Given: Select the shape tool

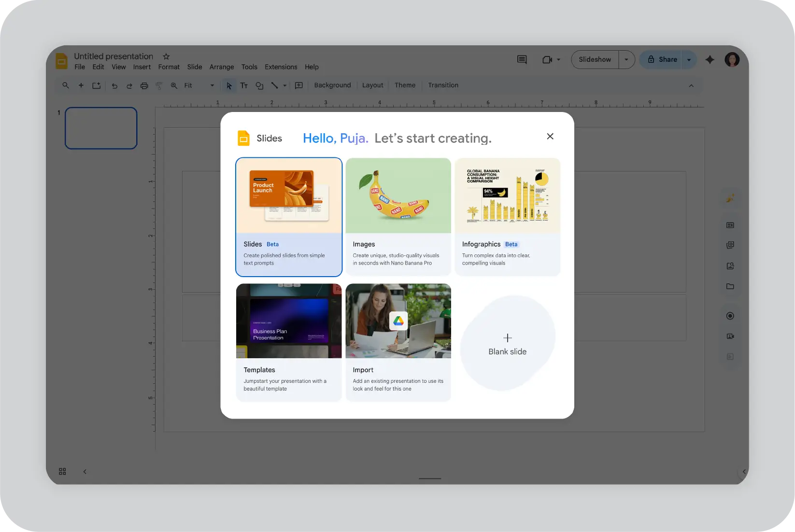Looking at the screenshot, I should click(259, 85).
